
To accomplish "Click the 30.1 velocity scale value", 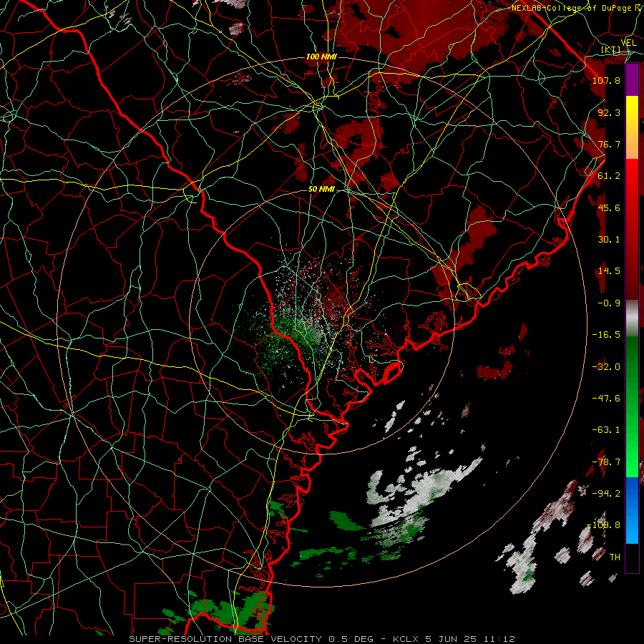I will (609, 240).
